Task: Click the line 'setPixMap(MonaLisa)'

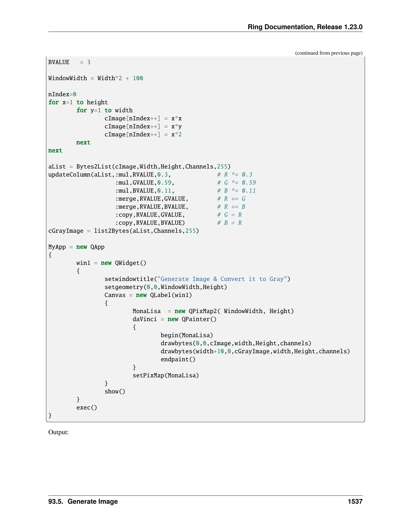Action: click(166, 376)
